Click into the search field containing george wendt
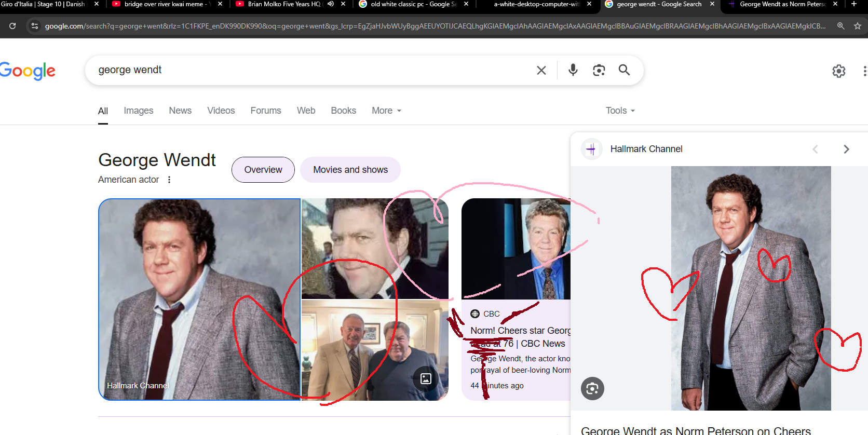 311,70
